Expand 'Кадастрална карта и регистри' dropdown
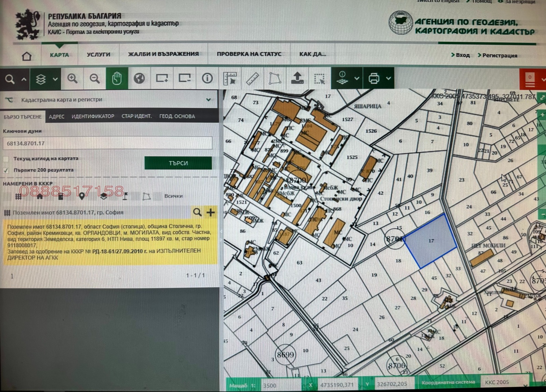 [208, 100]
